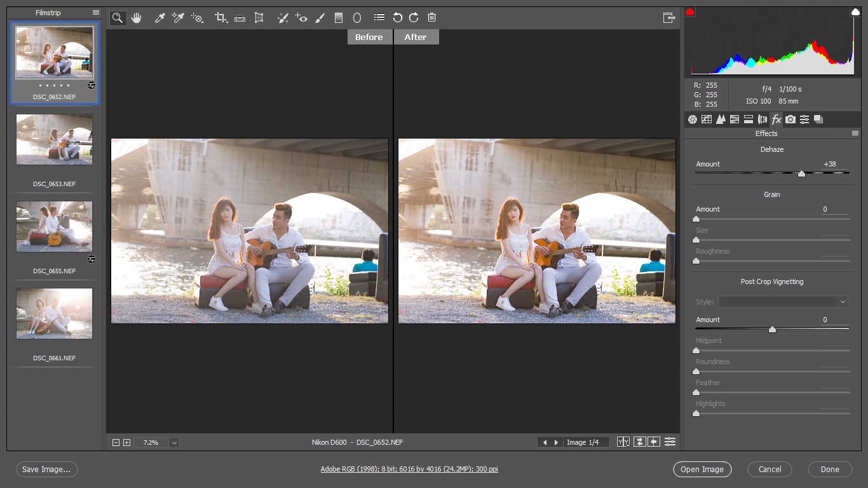Click the Dehaze Amount slider handle
The width and height of the screenshot is (868, 488).
[801, 173]
